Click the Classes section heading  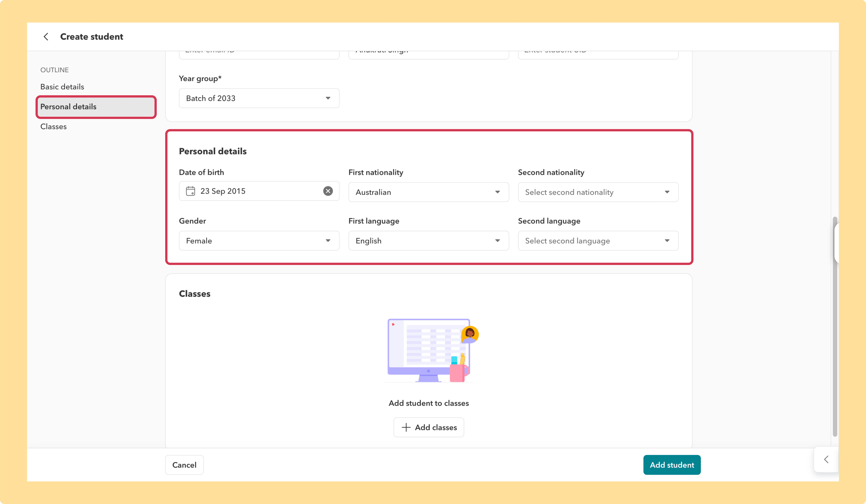(x=195, y=294)
